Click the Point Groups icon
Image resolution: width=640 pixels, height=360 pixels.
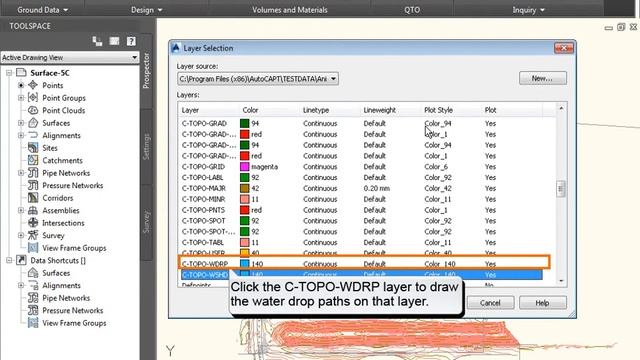pos(33,98)
